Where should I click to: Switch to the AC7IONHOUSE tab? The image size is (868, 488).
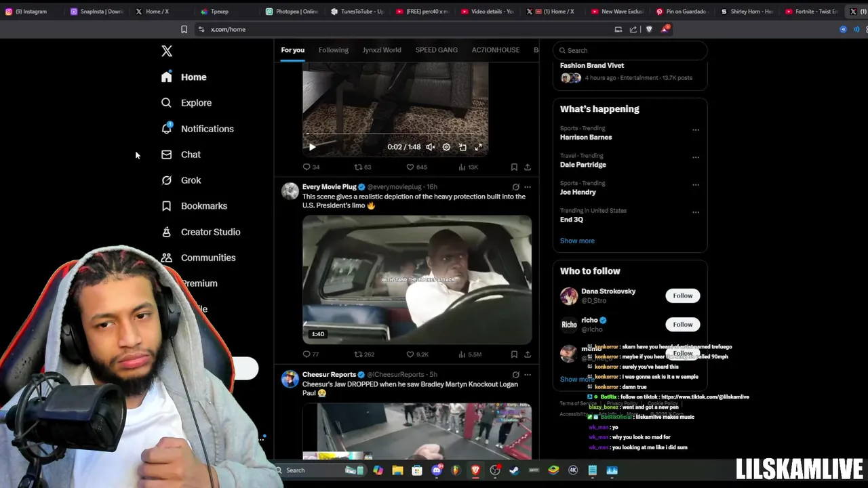(496, 50)
